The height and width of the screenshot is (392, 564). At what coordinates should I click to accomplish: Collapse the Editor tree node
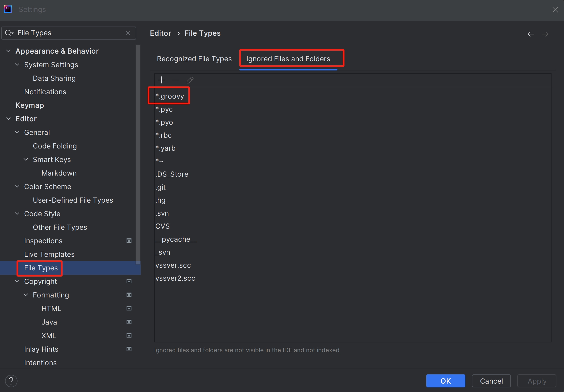(8, 119)
